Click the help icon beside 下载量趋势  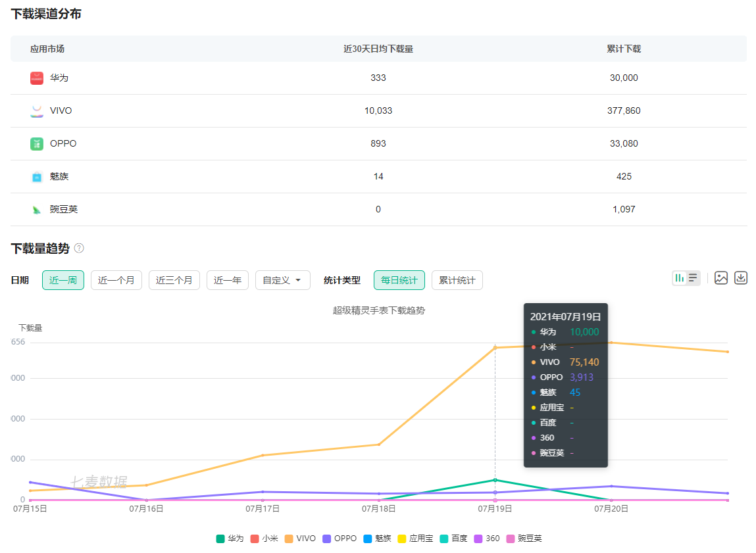pyautogui.click(x=79, y=248)
